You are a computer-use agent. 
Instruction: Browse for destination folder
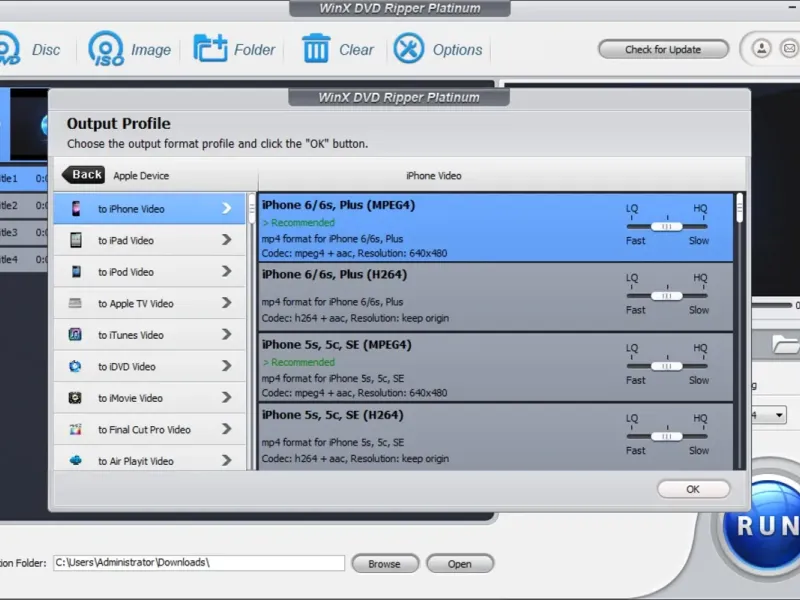pos(385,564)
